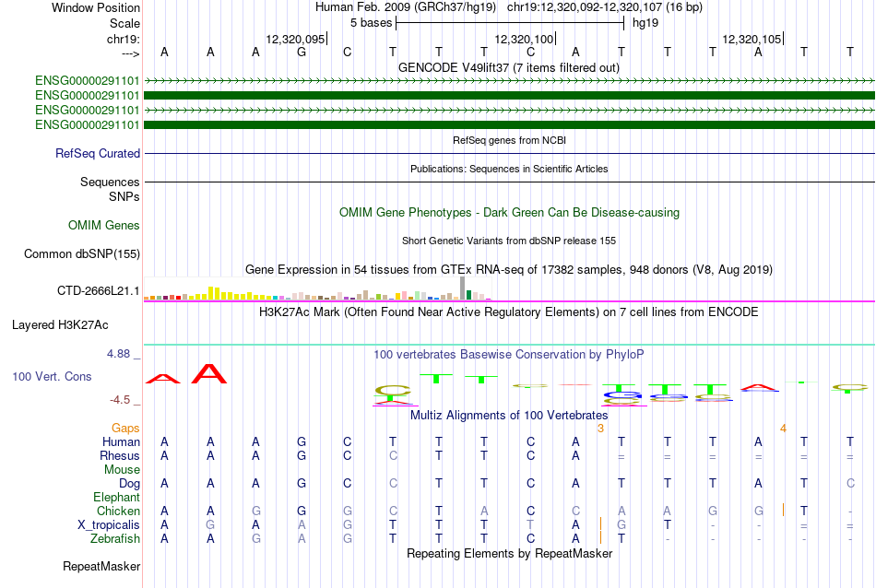
Task: Open the 100 Vert. Cons track label
Action: [x=52, y=376]
